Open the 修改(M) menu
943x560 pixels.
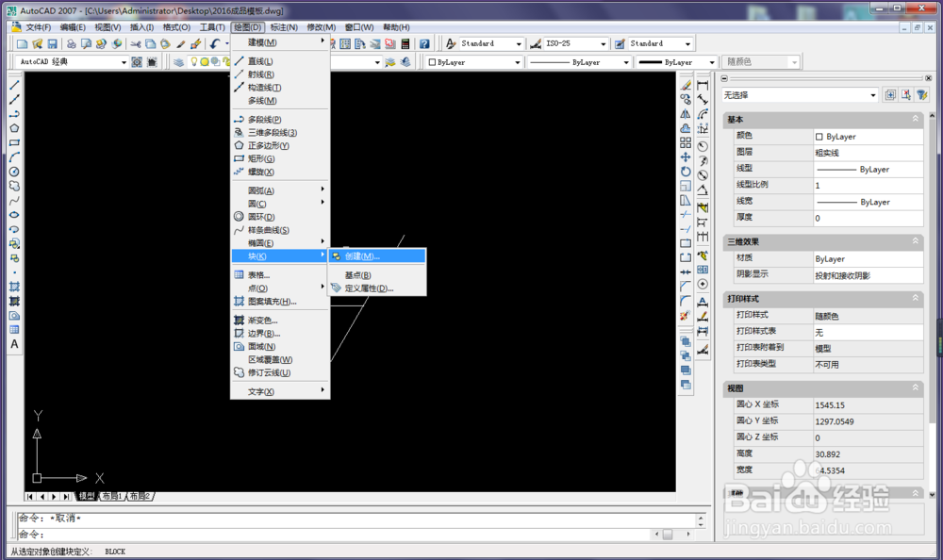[322, 27]
